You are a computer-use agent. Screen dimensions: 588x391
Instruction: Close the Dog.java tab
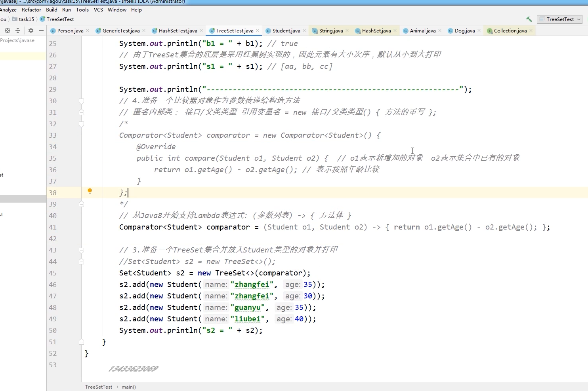point(479,30)
